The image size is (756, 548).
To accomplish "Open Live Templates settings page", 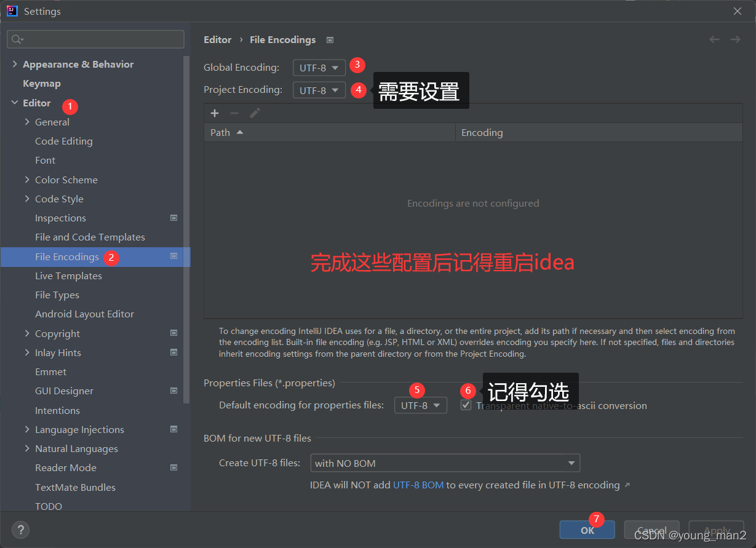I will 68,276.
